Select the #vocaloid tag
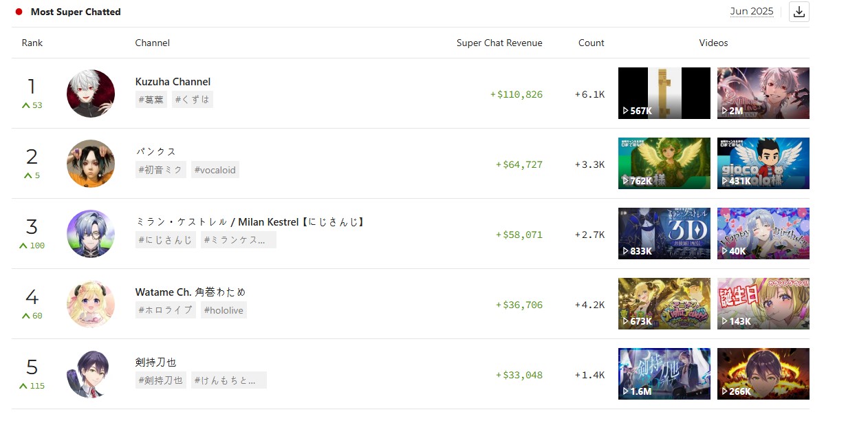 (215, 170)
